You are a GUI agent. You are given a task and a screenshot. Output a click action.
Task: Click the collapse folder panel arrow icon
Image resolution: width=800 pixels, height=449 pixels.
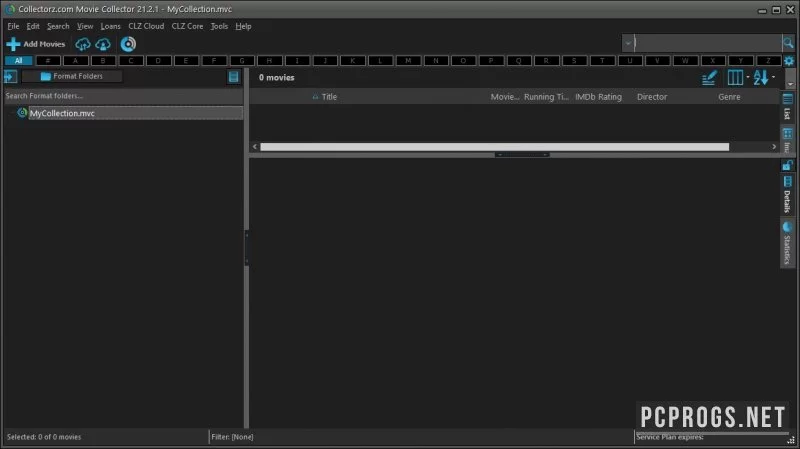coord(10,77)
